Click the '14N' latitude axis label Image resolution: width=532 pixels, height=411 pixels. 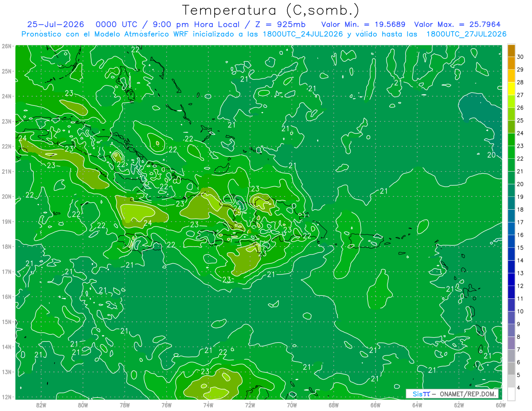(x=6, y=347)
